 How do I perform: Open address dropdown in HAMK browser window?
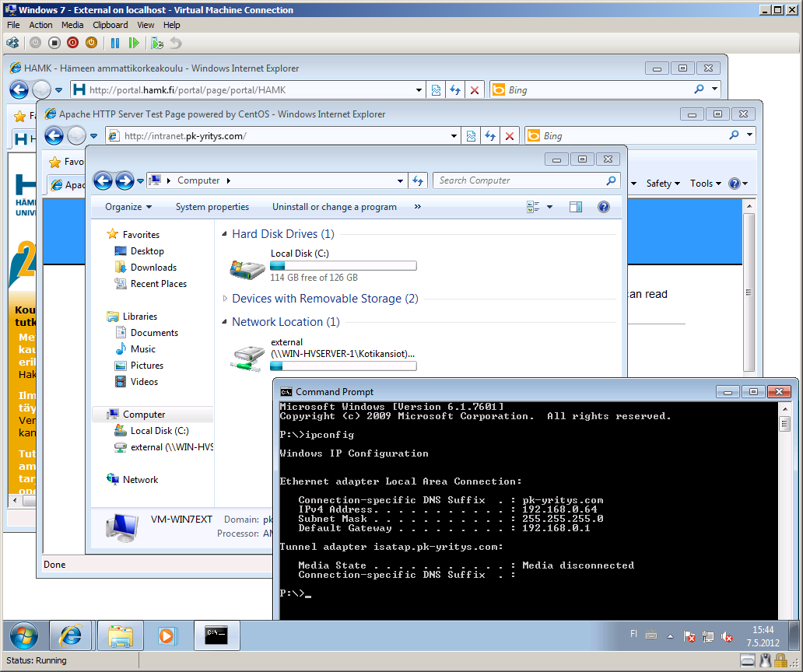point(419,90)
